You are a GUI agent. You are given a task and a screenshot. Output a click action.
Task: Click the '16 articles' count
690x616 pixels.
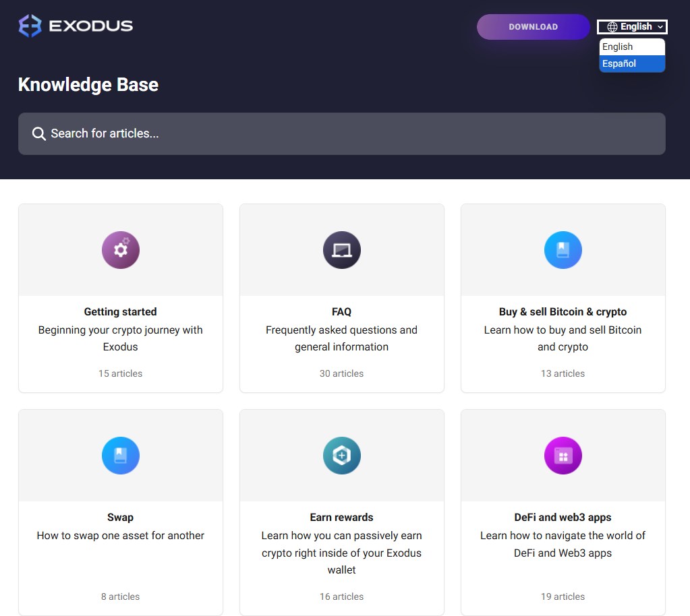click(341, 596)
